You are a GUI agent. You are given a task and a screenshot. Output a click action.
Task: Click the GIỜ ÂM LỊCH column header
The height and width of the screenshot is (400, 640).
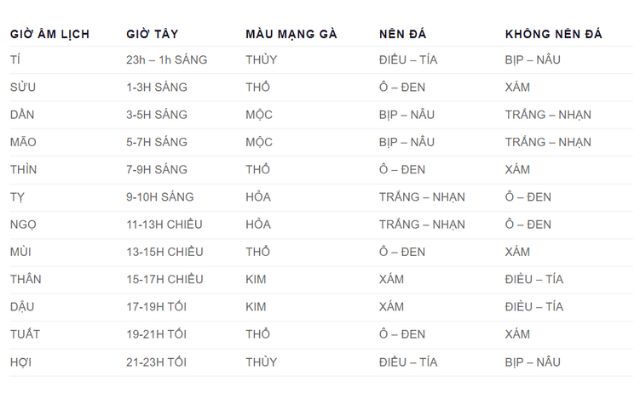[x=50, y=34]
